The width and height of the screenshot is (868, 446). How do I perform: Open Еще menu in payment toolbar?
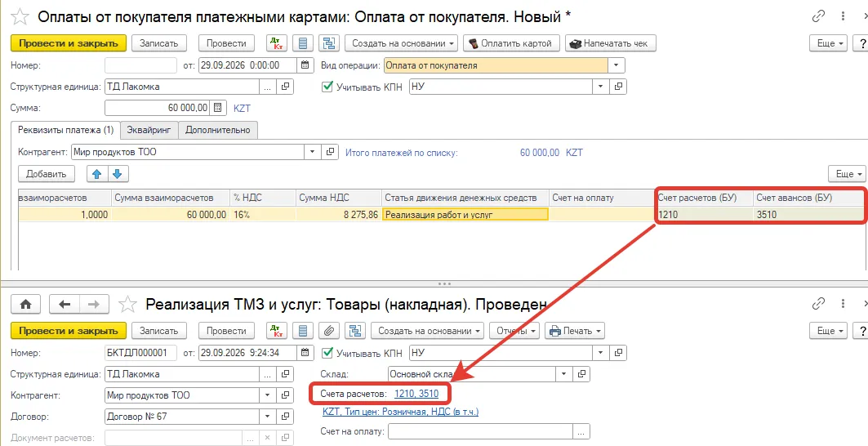click(828, 43)
